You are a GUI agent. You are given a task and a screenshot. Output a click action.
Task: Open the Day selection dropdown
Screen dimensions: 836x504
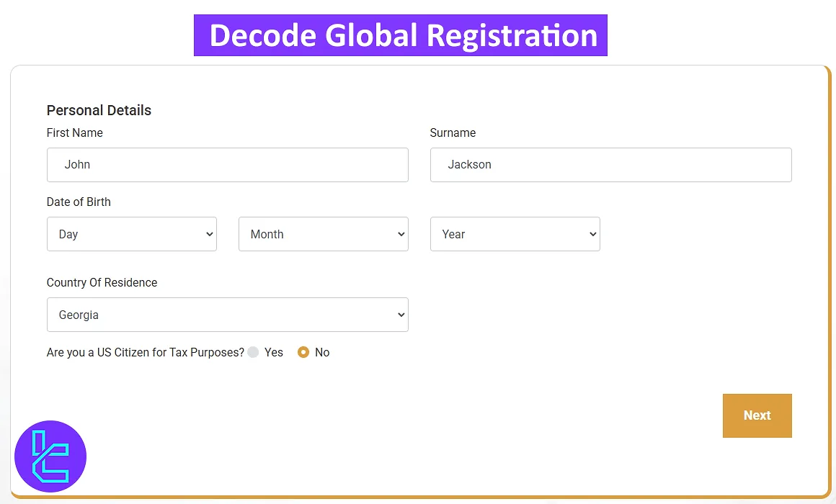click(x=132, y=234)
